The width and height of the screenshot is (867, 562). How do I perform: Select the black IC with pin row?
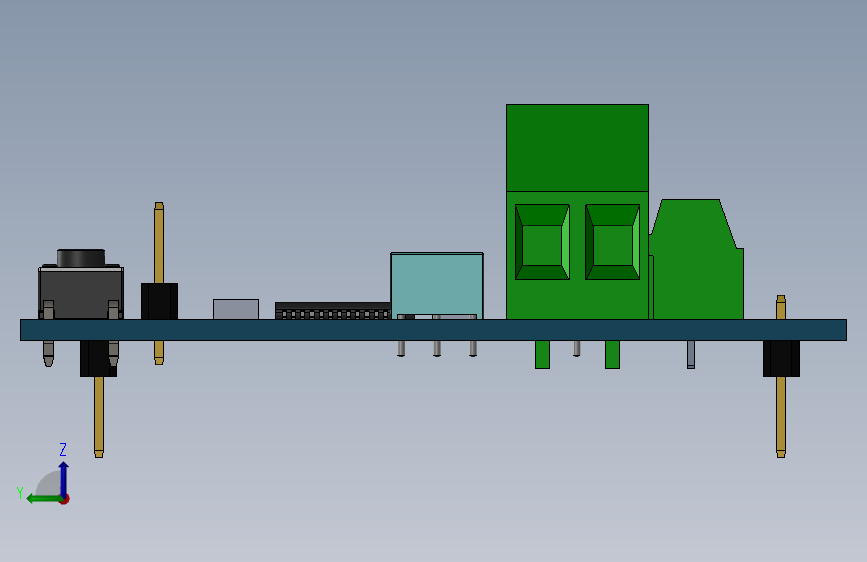333,311
